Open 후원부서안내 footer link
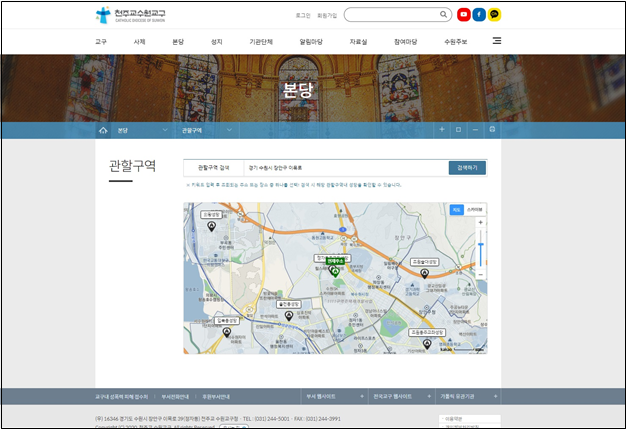The height and width of the screenshot is (429, 627). pos(216,397)
